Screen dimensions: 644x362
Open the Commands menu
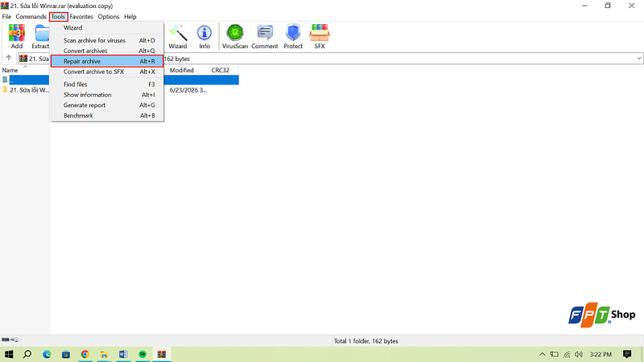31,16
